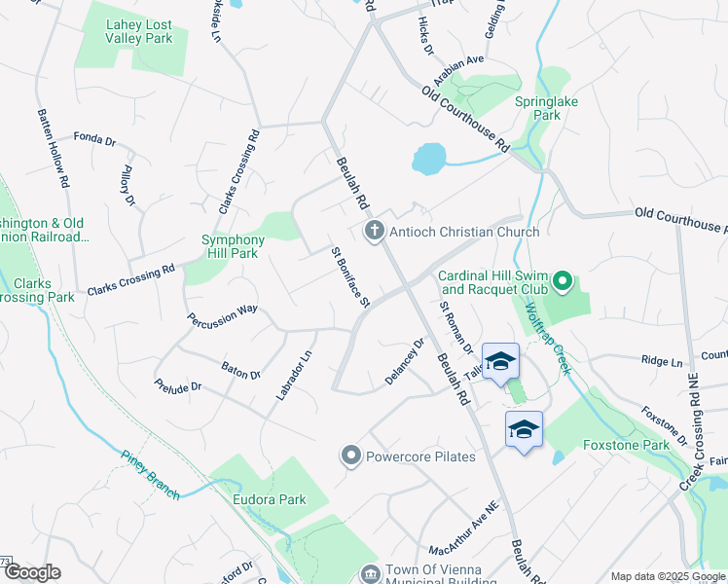
Task: Click the Google logo
Action: pyautogui.click(x=32, y=573)
